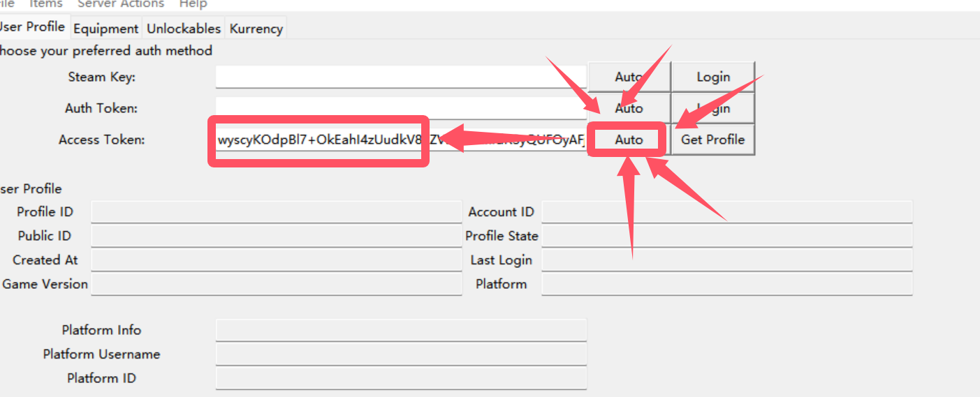Open the Help menu

pos(193,4)
